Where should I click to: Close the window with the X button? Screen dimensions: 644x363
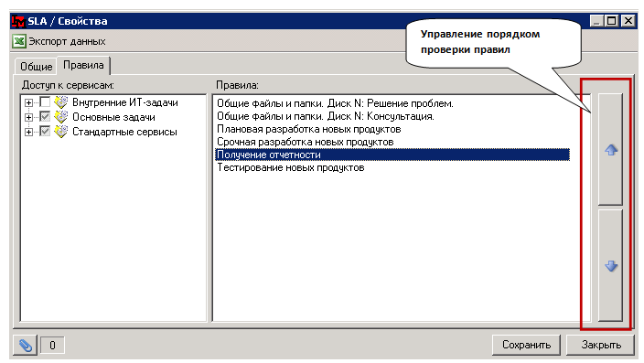628,20
